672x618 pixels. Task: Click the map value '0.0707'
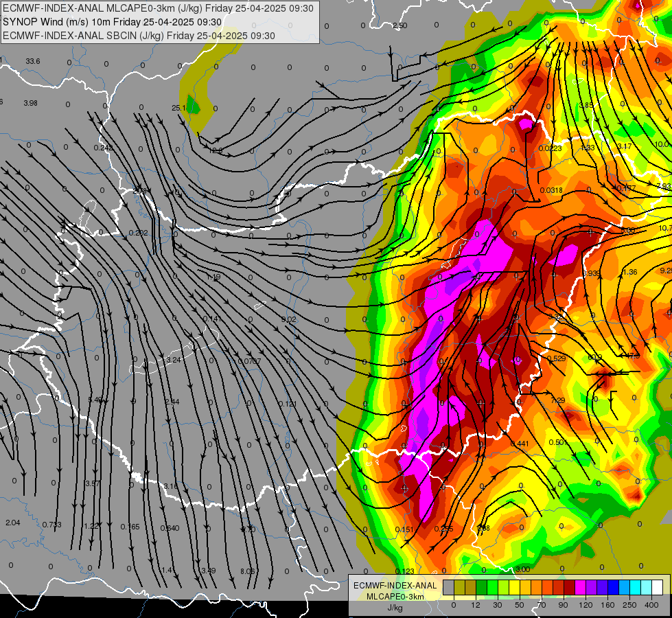(249, 361)
